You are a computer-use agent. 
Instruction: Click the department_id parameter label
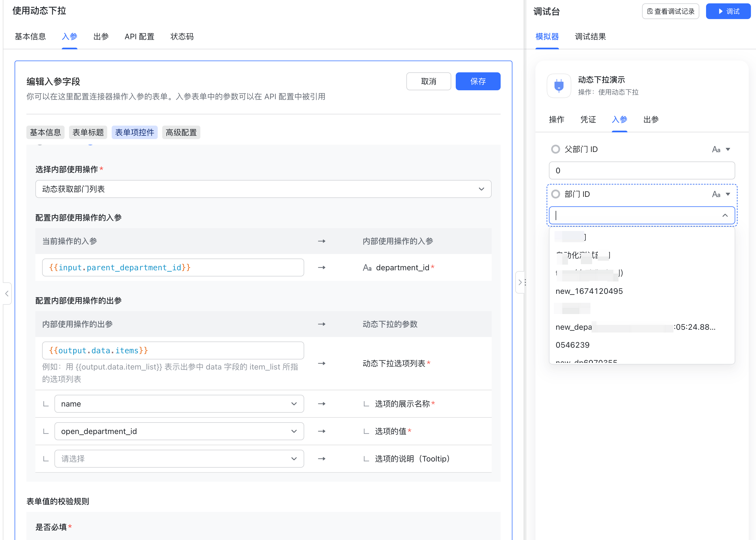pyautogui.click(x=402, y=268)
